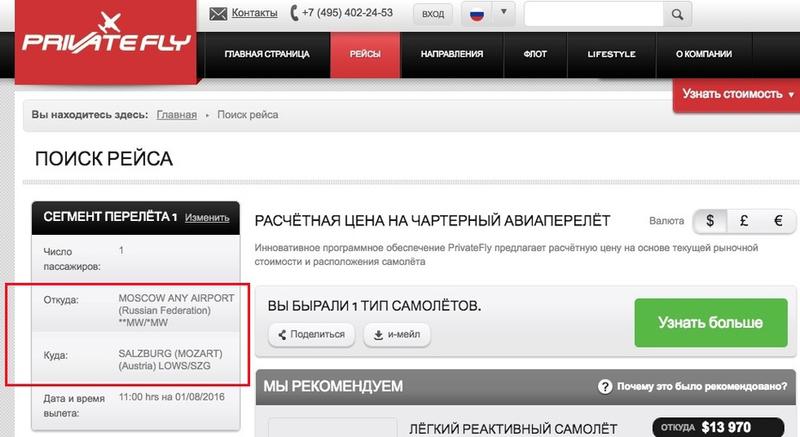Click the phone handset icon
Viewport: 800px width, 437px height.
click(294, 13)
